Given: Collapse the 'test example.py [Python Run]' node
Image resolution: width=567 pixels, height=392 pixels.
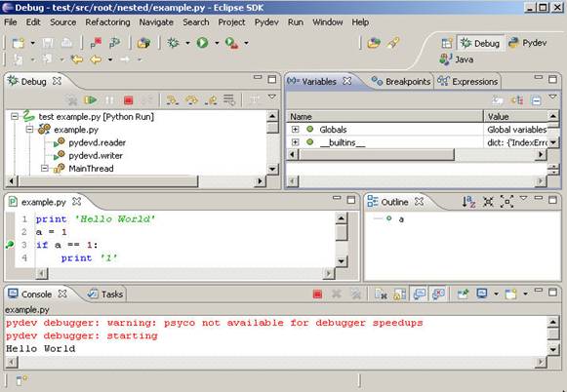Looking at the screenshot, I should (15, 116).
